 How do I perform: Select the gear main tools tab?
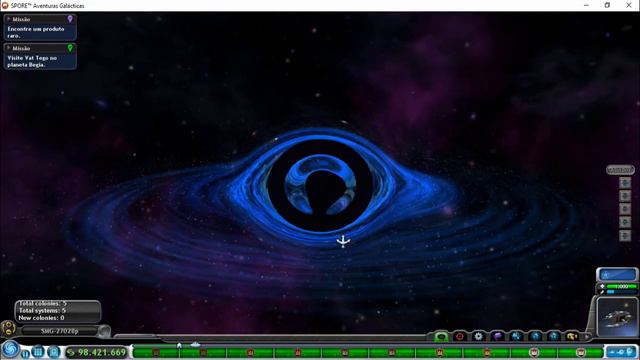[478, 336]
